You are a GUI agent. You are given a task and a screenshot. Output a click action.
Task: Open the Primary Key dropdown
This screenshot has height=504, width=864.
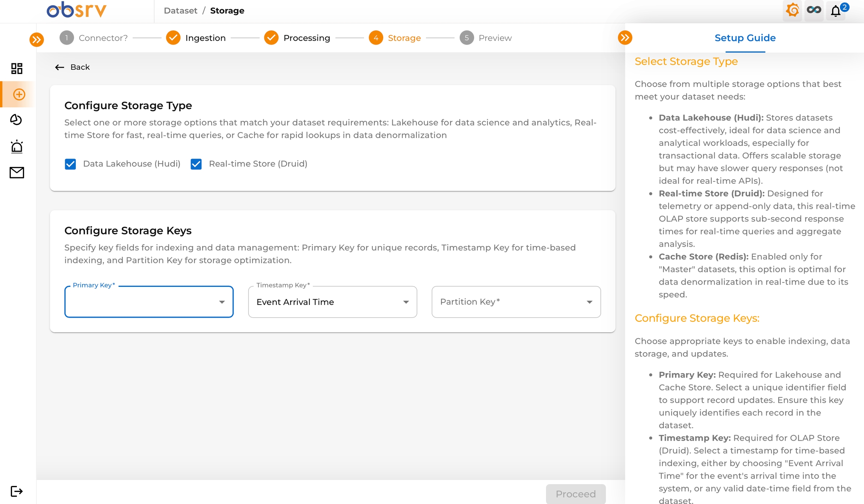(x=149, y=302)
